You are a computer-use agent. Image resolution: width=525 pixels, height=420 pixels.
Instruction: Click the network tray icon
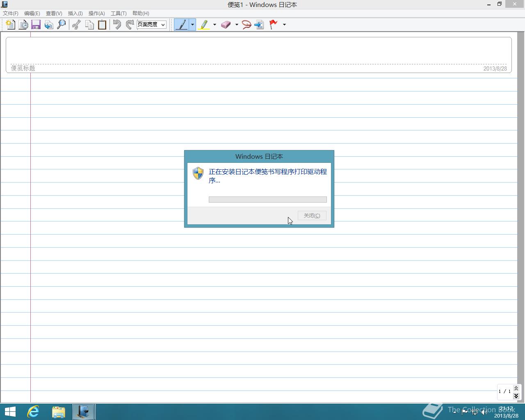475,412
